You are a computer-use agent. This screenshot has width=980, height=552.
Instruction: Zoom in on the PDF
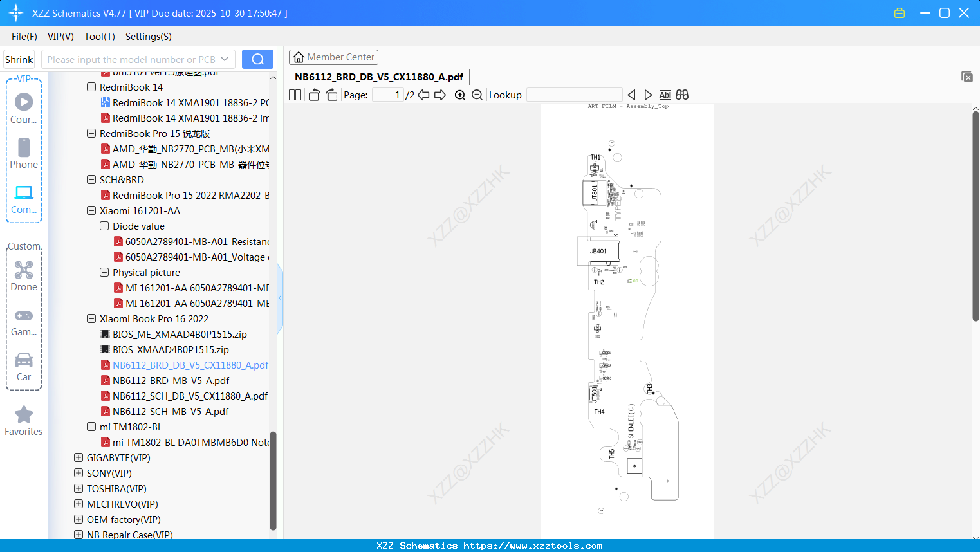(x=460, y=95)
